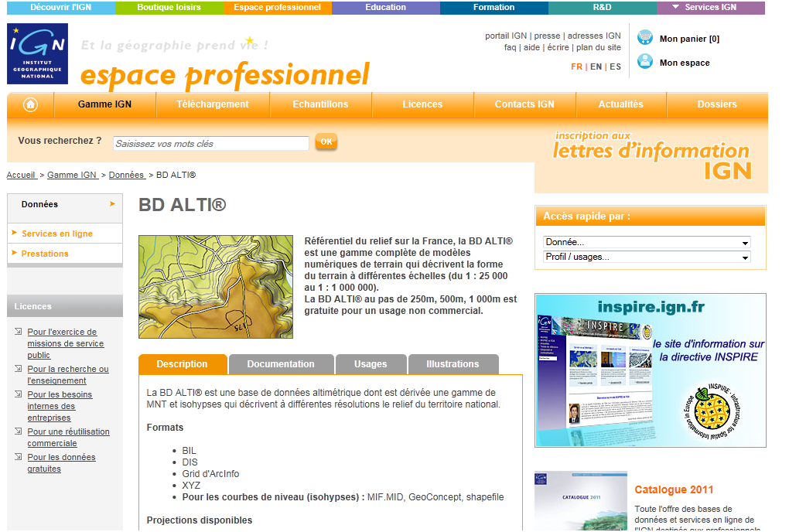Click Données in the breadcrumb
789x532 pixels.
coord(127,175)
